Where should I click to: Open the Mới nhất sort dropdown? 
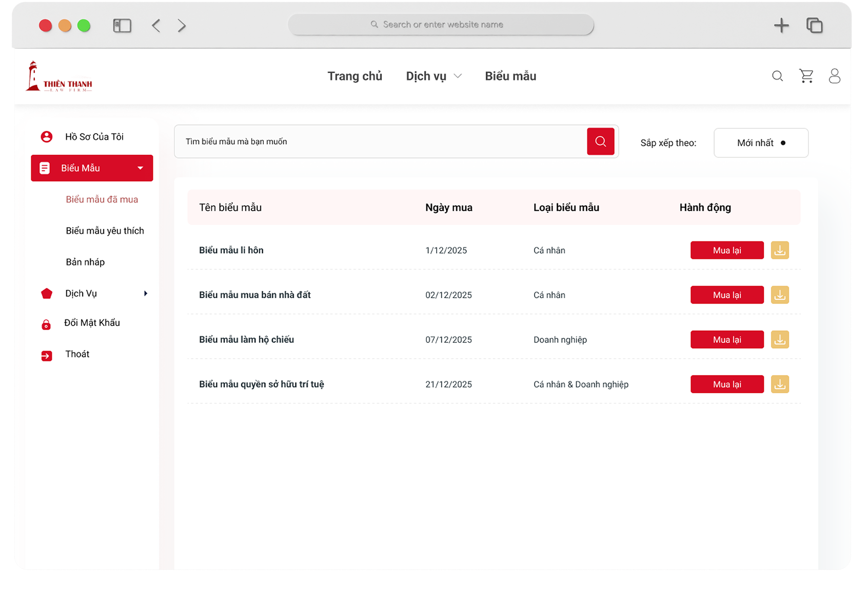click(761, 143)
